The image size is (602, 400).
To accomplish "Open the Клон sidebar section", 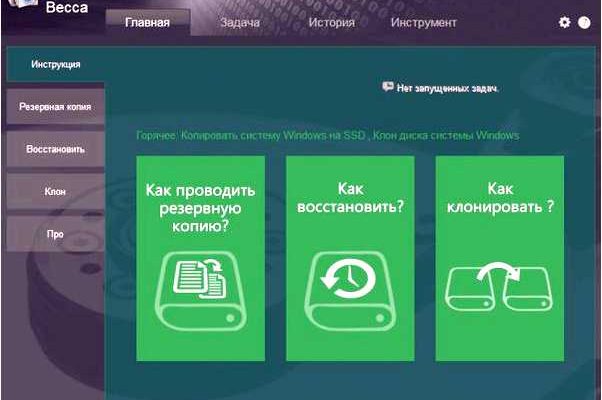I will click(55, 191).
